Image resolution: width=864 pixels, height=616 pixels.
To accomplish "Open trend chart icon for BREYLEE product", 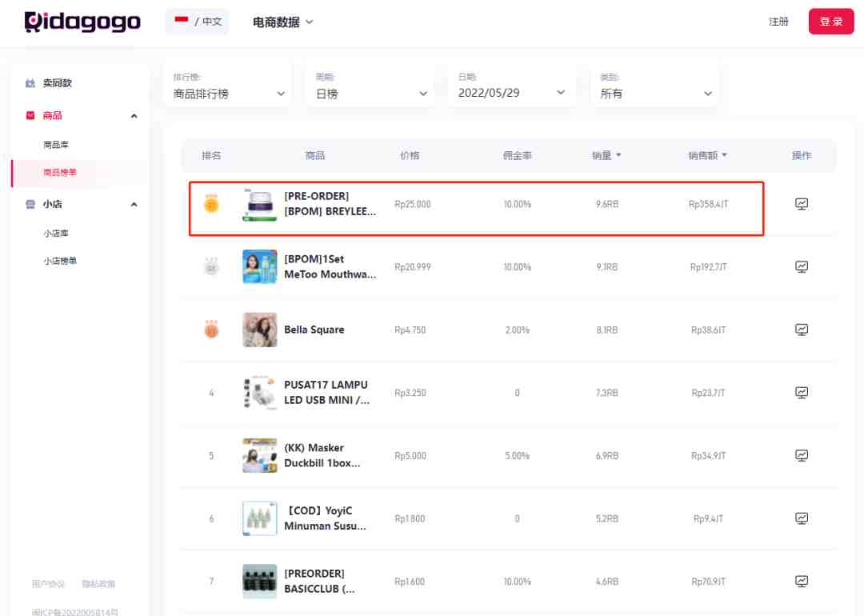I will [x=801, y=204].
